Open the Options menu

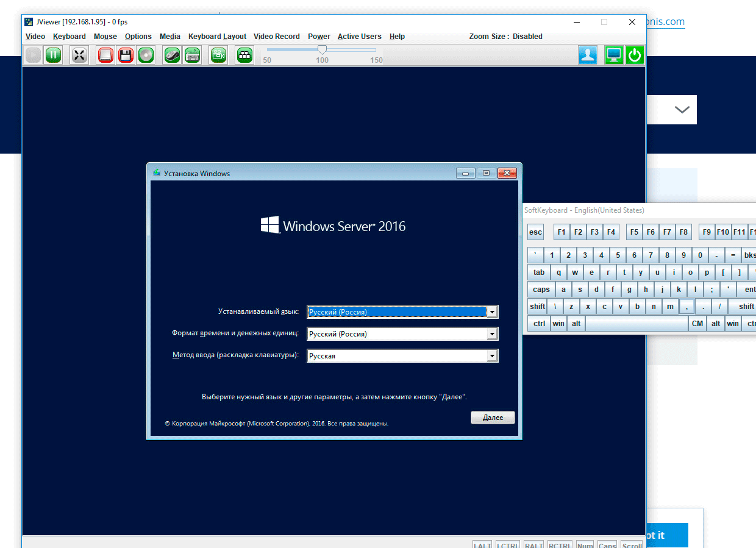pyautogui.click(x=138, y=37)
